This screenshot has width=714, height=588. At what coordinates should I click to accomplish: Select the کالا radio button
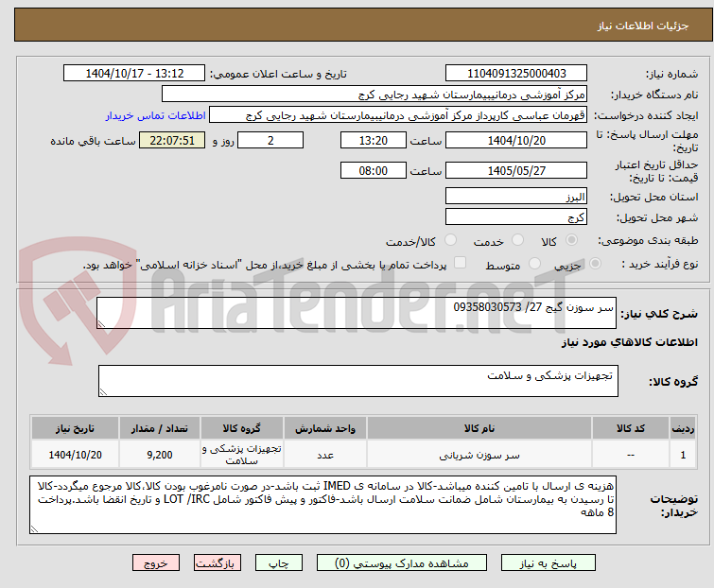click(571, 240)
